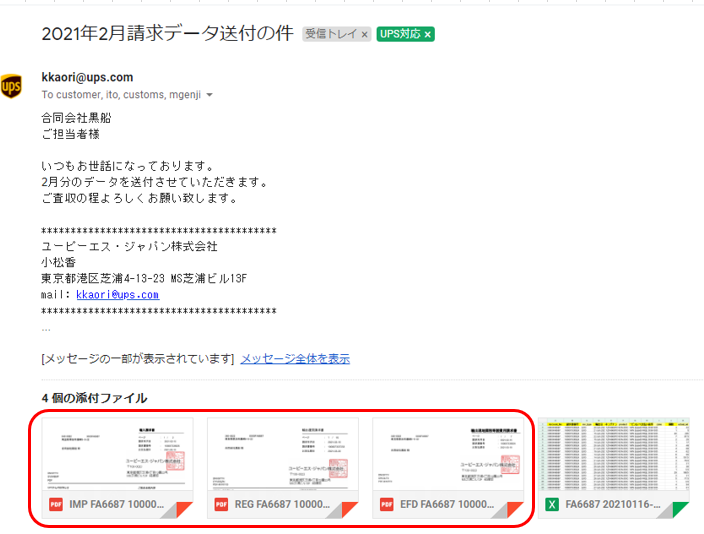Click the PDF icon of EFD FA6687

point(387,504)
